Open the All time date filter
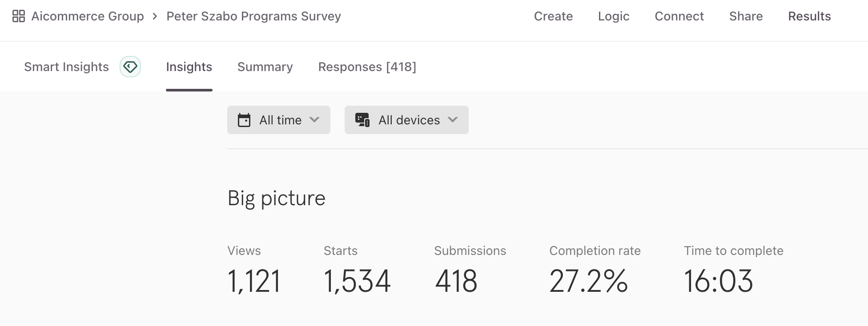Viewport: 868px width, 326px height. point(280,120)
